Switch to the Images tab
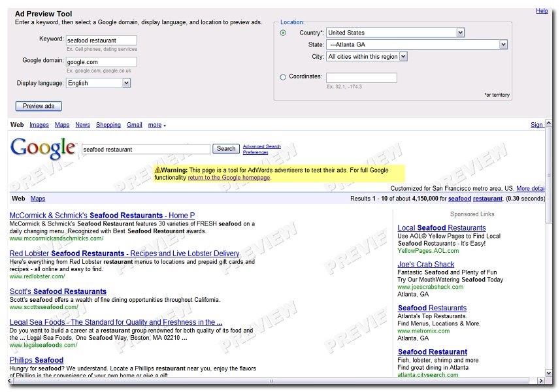Viewport: 560px width, 392px height. pos(39,125)
